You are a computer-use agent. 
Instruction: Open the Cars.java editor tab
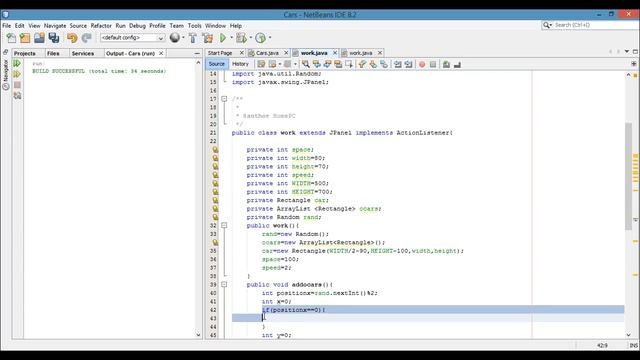pos(267,53)
